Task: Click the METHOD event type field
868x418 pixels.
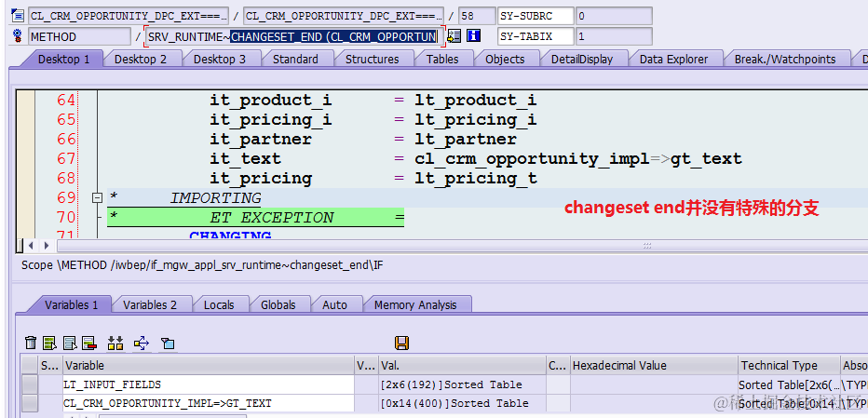Action: pyautogui.click(x=79, y=36)
